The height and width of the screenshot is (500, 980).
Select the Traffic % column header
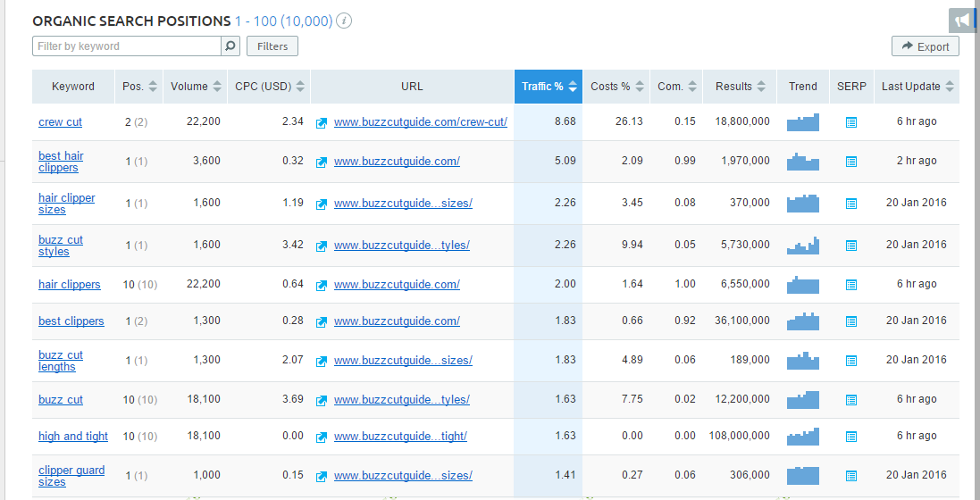pos(543,87)
